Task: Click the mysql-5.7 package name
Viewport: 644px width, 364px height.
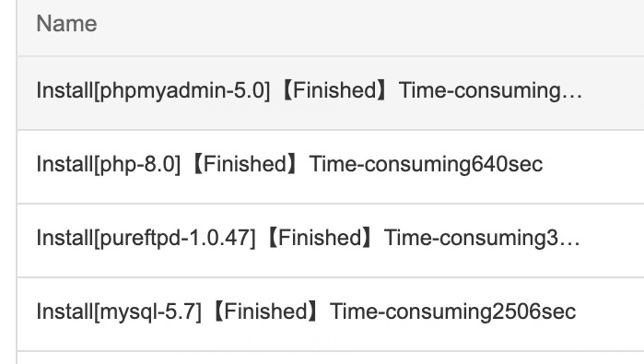Action: pyautogui.click(x=148, y=311)
